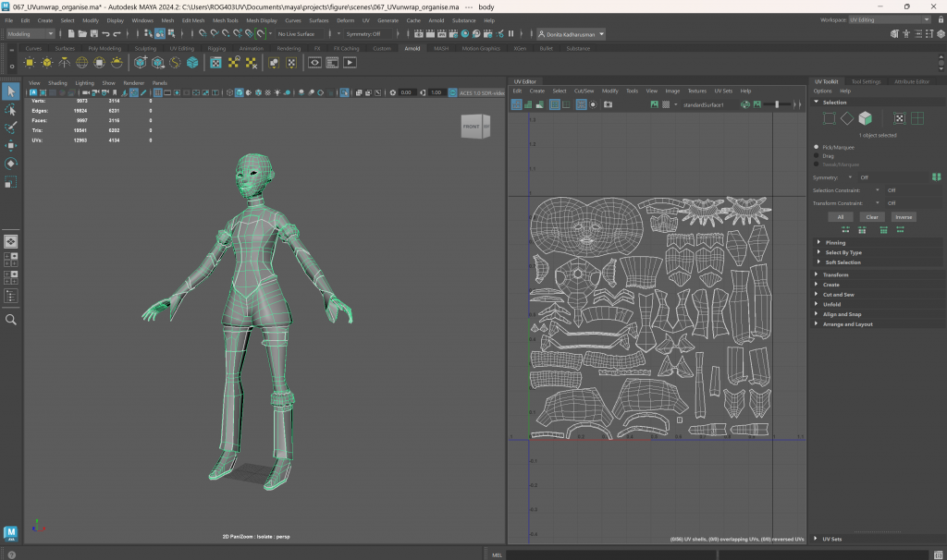Click the UV shell selection cube icon in UV Toolkit
The height and width of the screenshot is (560, 947).
(x=865, y=118)
